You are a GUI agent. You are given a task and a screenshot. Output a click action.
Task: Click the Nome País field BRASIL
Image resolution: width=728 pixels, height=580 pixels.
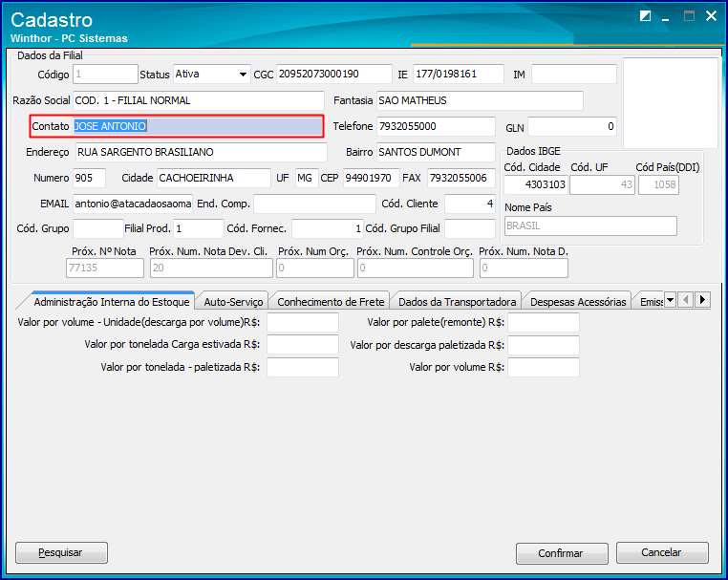(590, 226)
